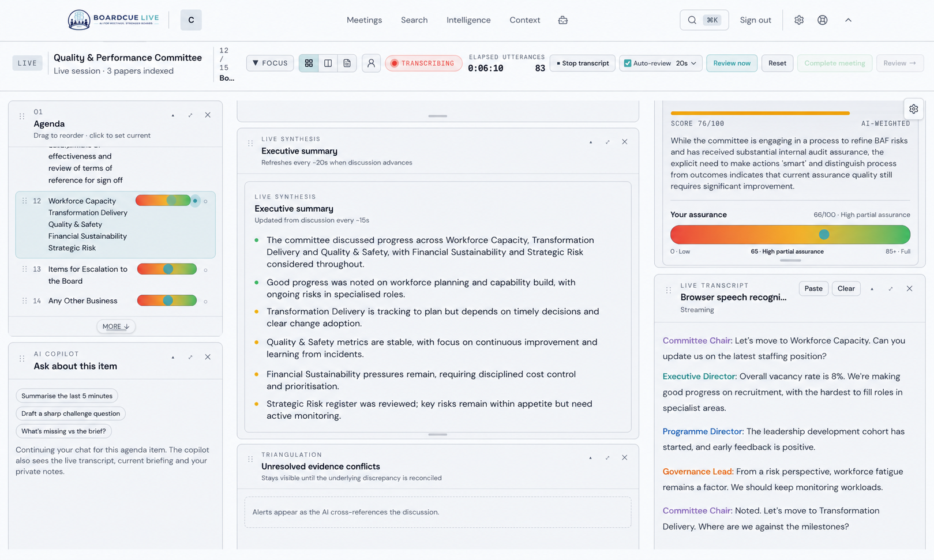
Task: Expand Executive summary panel to fullscreen
Action: 607,142
